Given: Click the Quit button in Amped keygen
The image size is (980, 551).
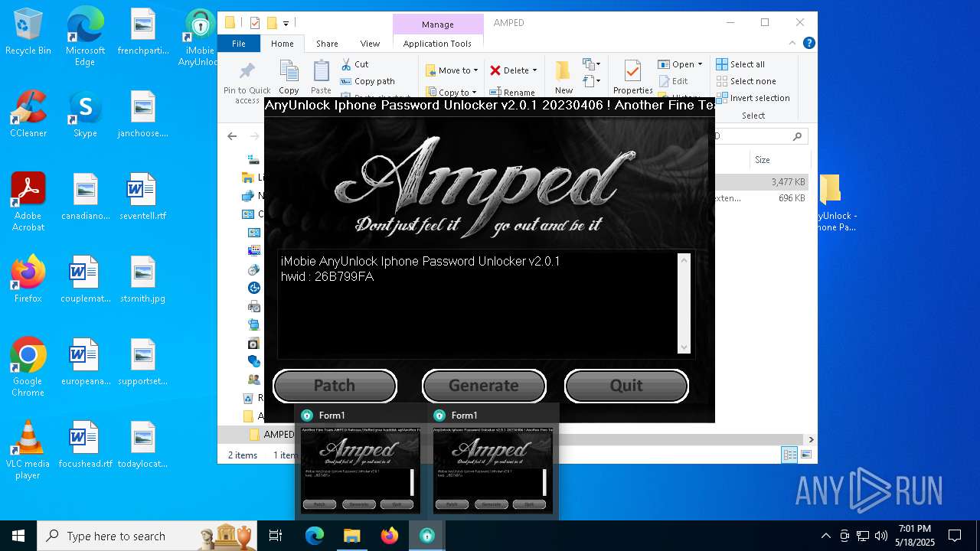Looking at the screenshot, I should (x=626, y=385).
